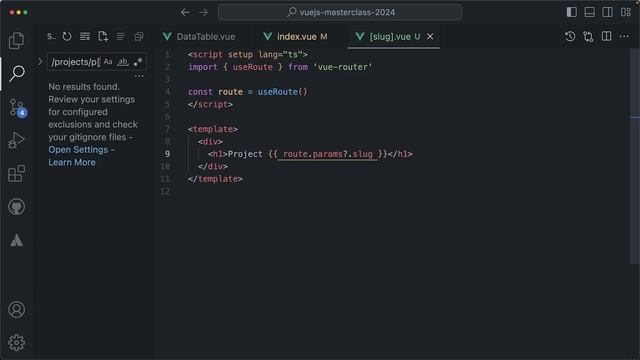Open the Run and Debug view
The width and height of the screenshot is (640, 360).
[16, 140]
